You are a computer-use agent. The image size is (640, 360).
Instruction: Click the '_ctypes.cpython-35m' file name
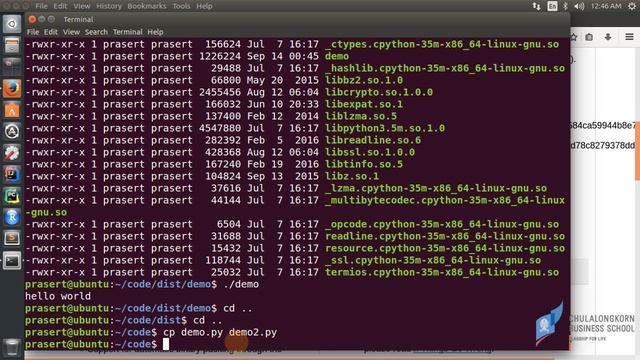pos(442,44)
